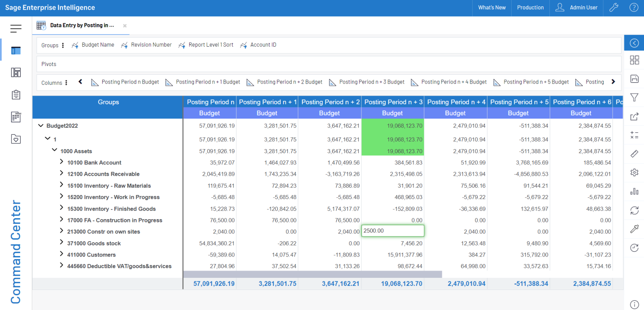644x310 pixels.
Task: Open the bar chart icon in right sidebar
Action: (634, 191)
